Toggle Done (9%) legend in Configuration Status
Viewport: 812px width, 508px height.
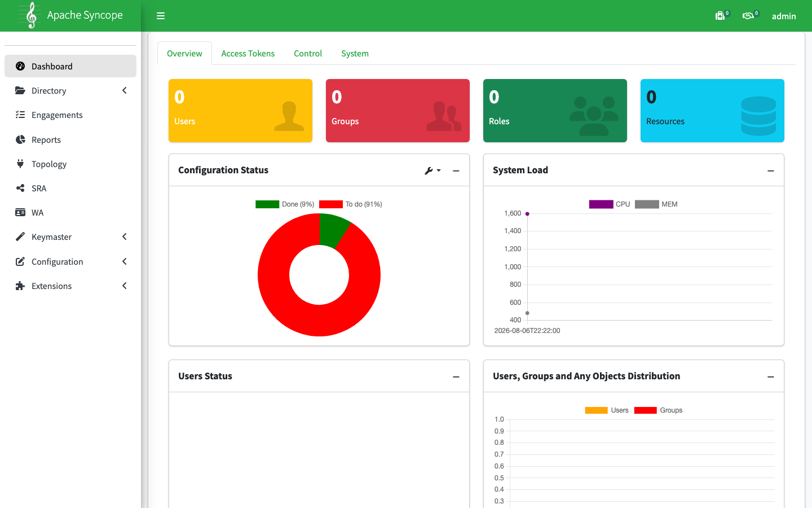(285, 204)
